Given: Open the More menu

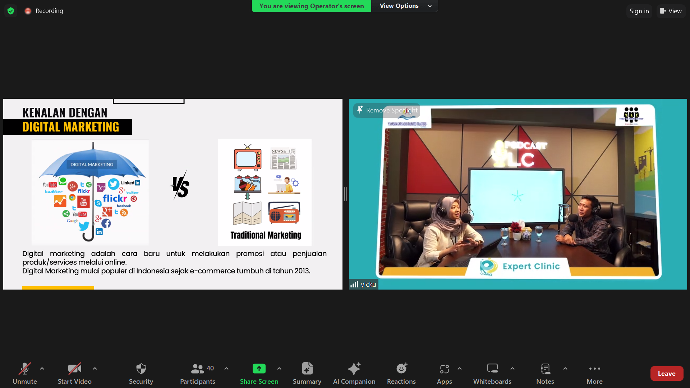Looking at the screenshot, I should tap(595, 373).
